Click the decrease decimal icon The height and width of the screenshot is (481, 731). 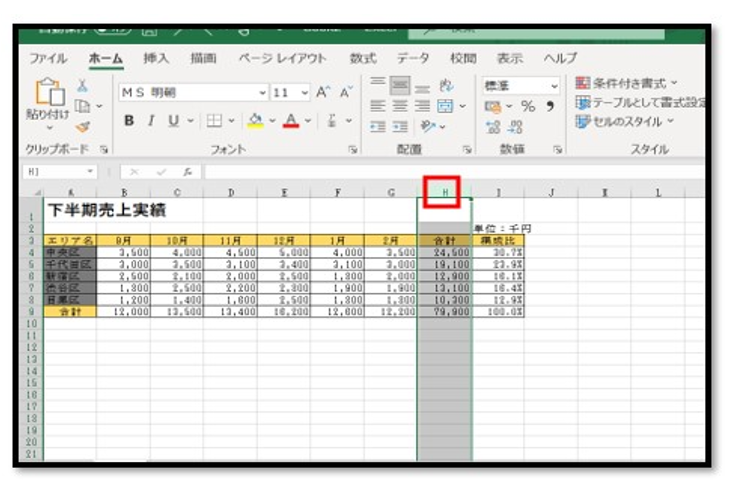(515, 127)
